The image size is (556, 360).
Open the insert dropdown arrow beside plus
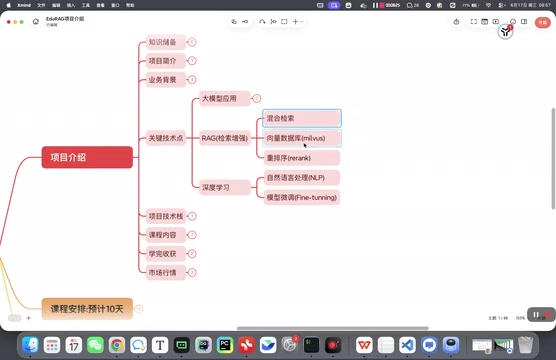pyautogui.click(x=302, y=22)
